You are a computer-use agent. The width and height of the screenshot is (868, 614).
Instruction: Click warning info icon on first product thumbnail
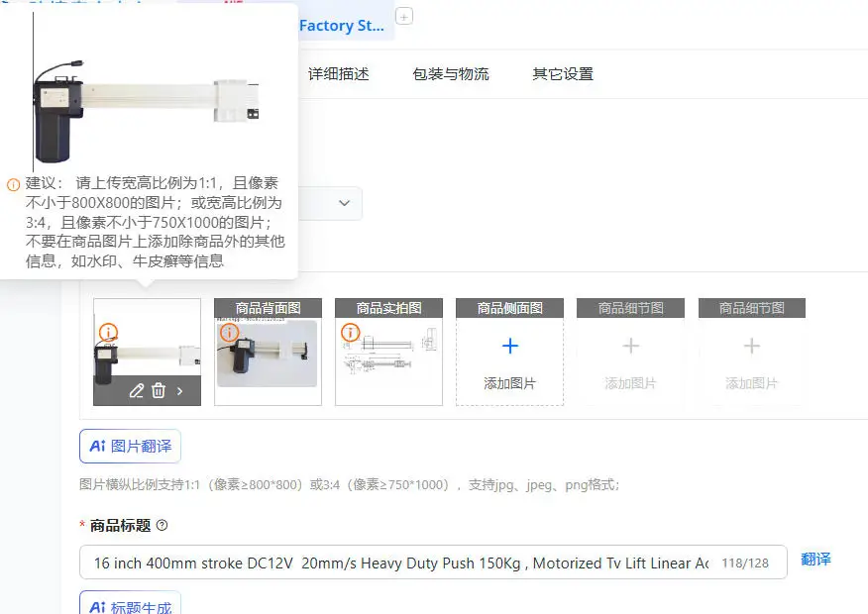(x=109, y=333)
